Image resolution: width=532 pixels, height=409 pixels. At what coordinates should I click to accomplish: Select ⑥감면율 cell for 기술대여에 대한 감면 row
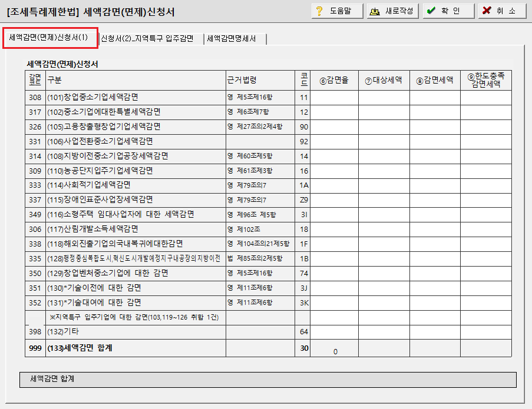tap(334, 303)
